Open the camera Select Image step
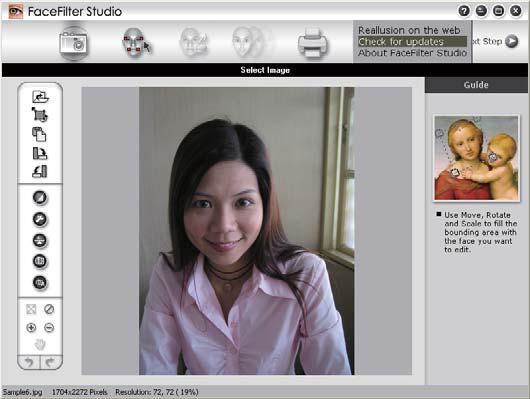 tap(73, 43)
